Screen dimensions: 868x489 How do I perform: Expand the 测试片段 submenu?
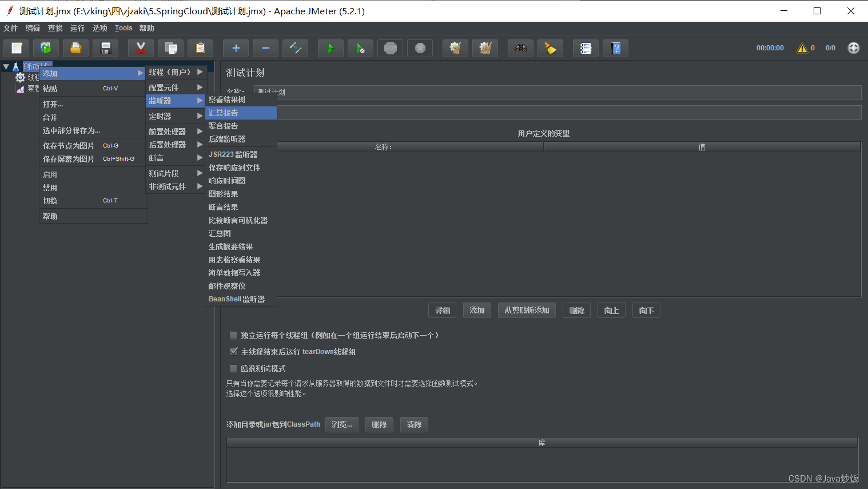click(176, 173)
